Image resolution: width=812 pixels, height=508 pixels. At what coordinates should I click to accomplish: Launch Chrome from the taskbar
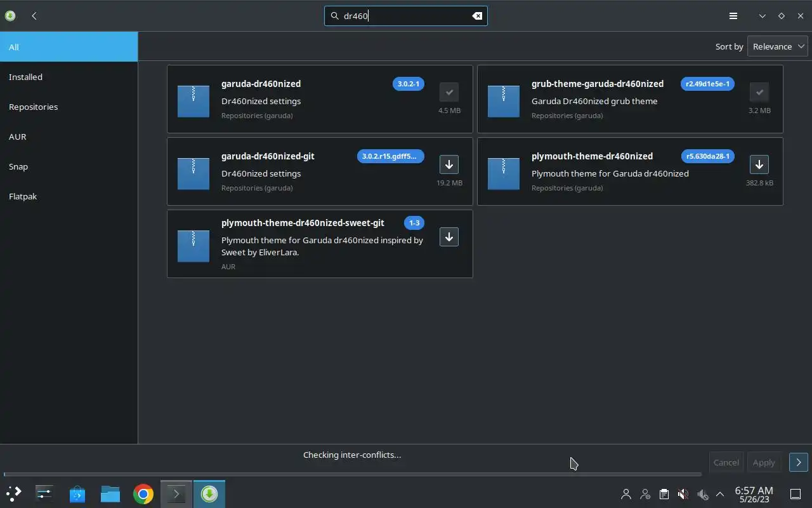pos(143,494)
